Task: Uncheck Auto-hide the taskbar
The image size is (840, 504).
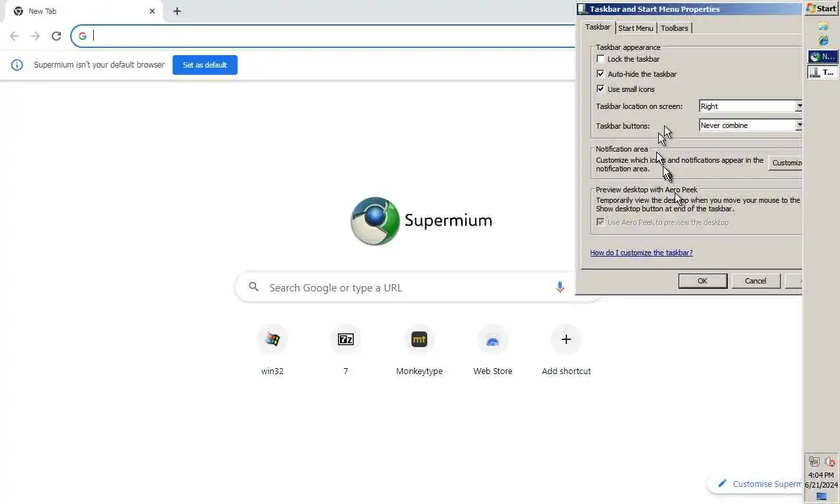Action: [600, 74]
